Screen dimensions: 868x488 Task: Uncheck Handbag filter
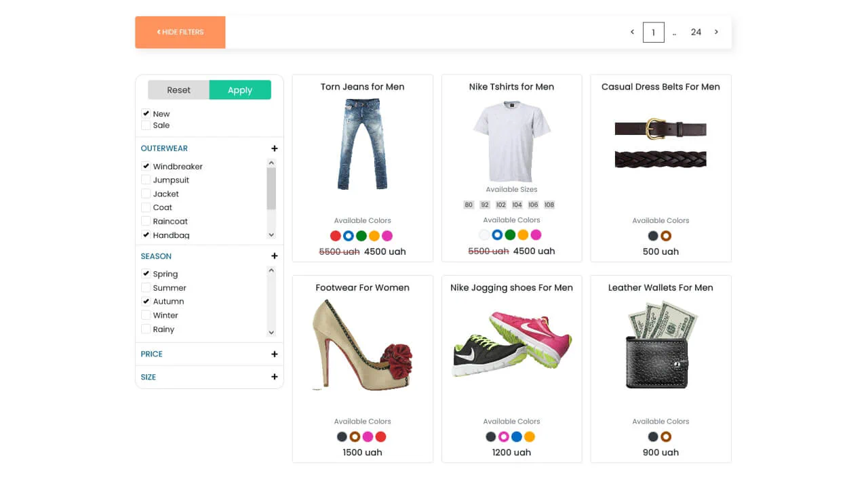tap(146, 235)
